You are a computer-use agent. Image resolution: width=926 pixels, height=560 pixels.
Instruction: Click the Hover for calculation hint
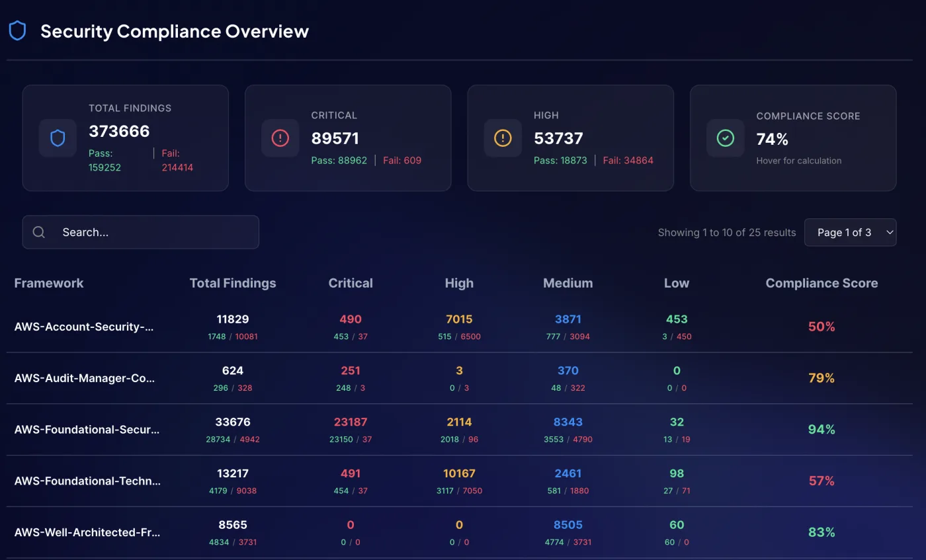point(799,161)
